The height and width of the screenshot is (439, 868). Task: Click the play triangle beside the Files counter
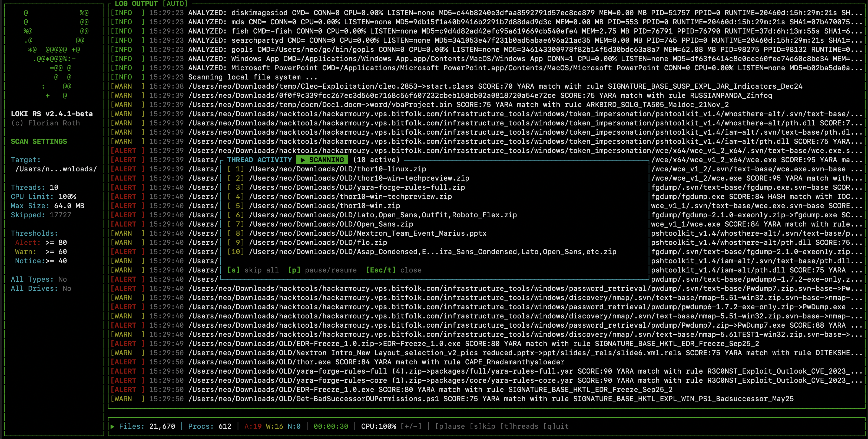[112, 426]
